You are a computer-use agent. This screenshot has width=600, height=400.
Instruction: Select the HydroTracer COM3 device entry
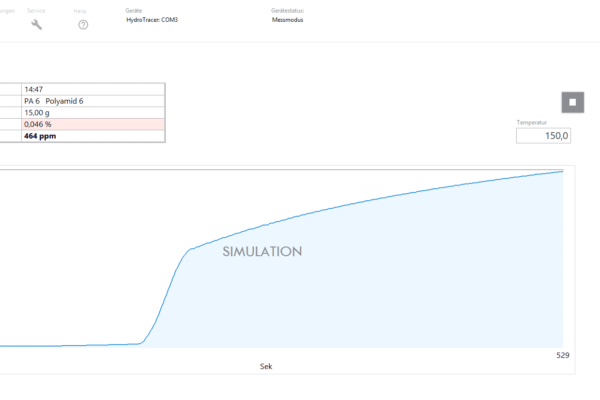click(153, 19)
